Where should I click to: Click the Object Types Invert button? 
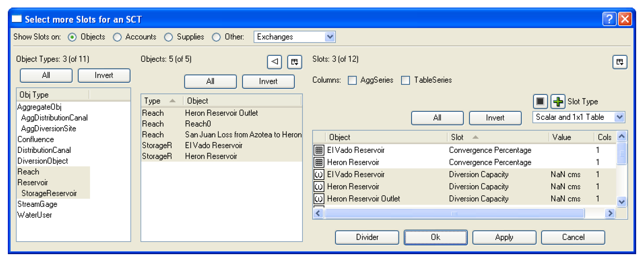click(104, 75)
